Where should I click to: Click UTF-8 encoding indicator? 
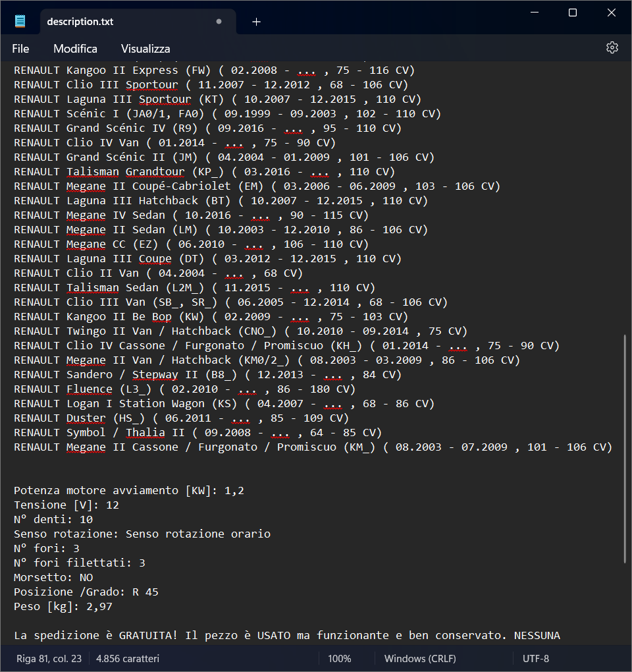[x=536, y=658]
